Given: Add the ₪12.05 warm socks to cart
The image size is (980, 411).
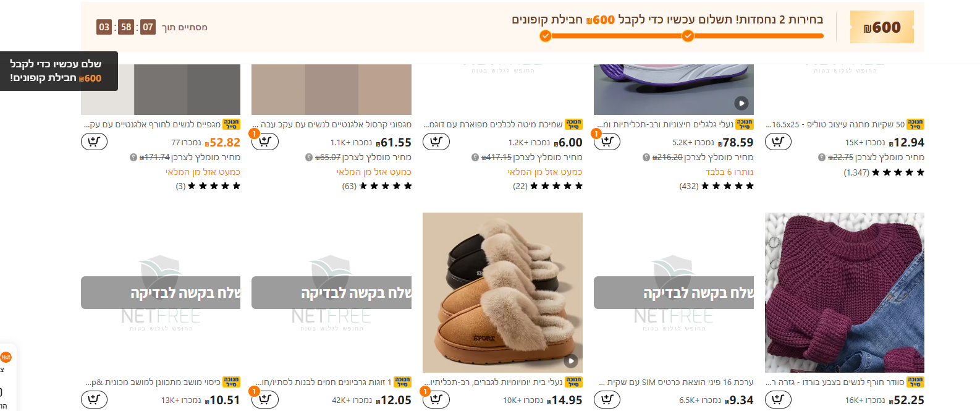Looking at the screenshot, I should (x=265, y=400).
